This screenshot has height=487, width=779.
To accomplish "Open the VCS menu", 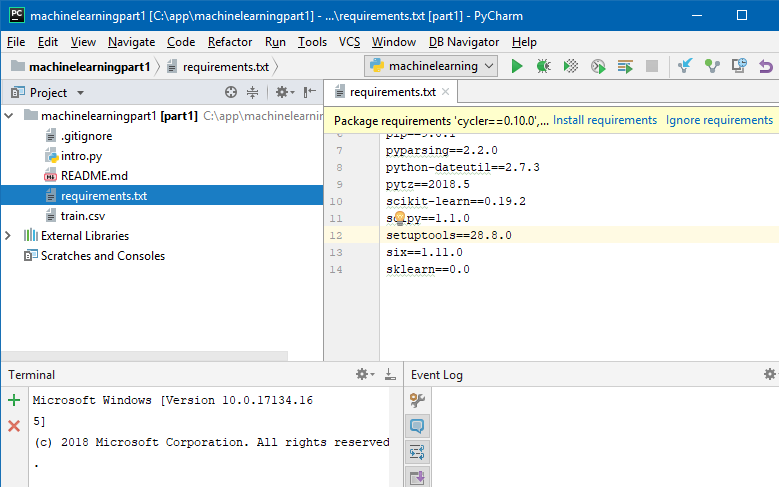I will pos(349,42).
